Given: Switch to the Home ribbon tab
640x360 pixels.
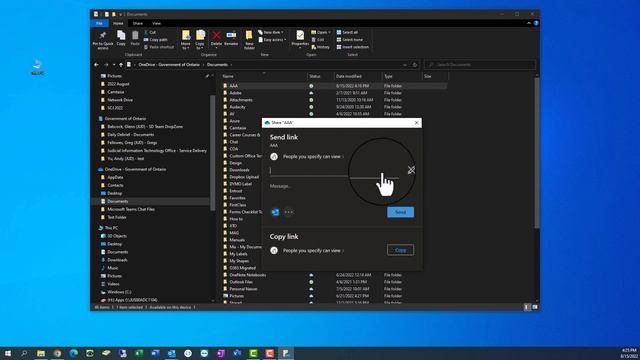Looking at the screenshot, I should tap(118, 23).
